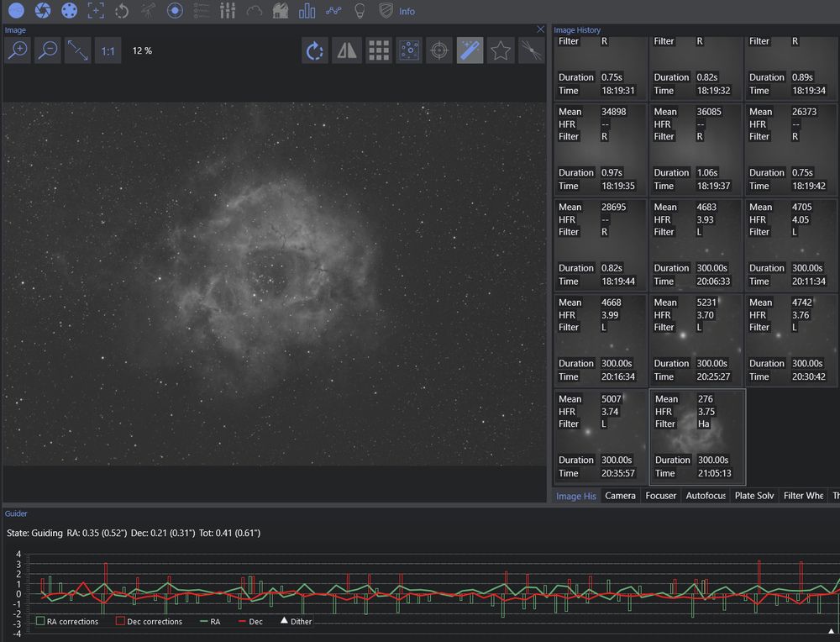The height and width of the screenshot is (642, 840).
Task: Select L thumbnail taken at 20:35:57
Action: pyautogui.click(x=600, y=437)
